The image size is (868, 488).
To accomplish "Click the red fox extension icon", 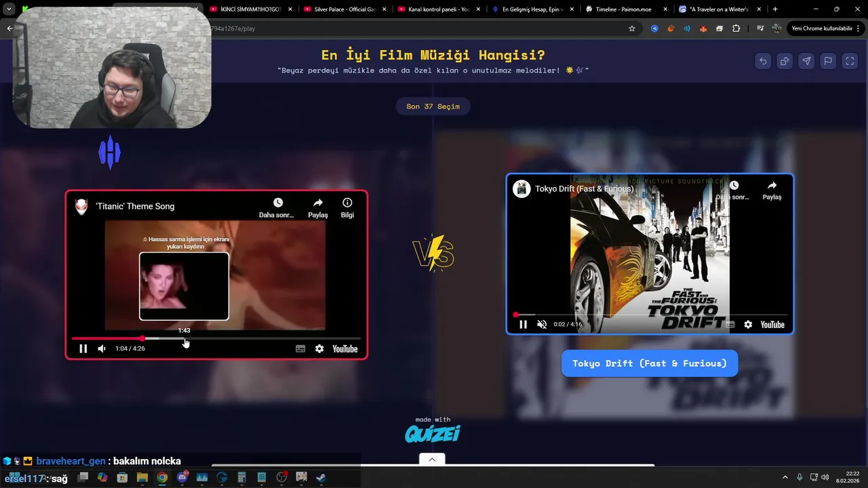I will click(x=703, y=28).
